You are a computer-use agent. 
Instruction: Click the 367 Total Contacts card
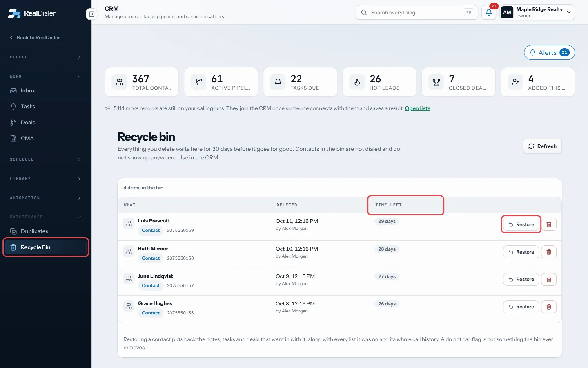click(142, 82)
